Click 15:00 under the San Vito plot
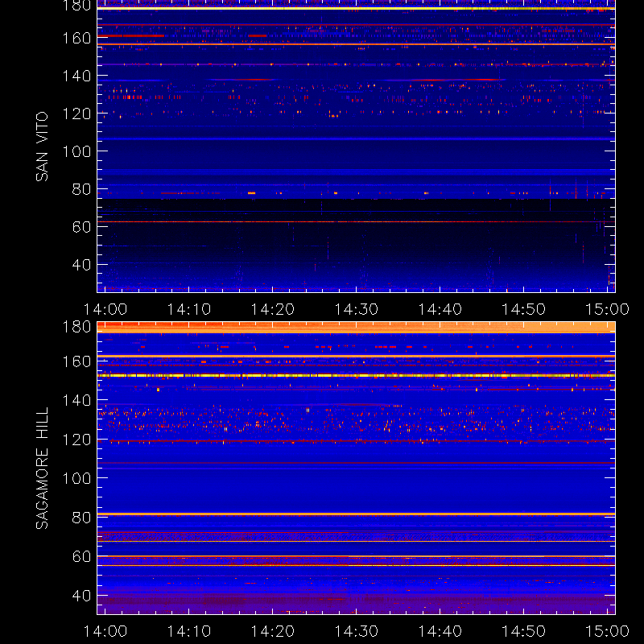This screenshot has height=644, width=644. click(607, 309)
